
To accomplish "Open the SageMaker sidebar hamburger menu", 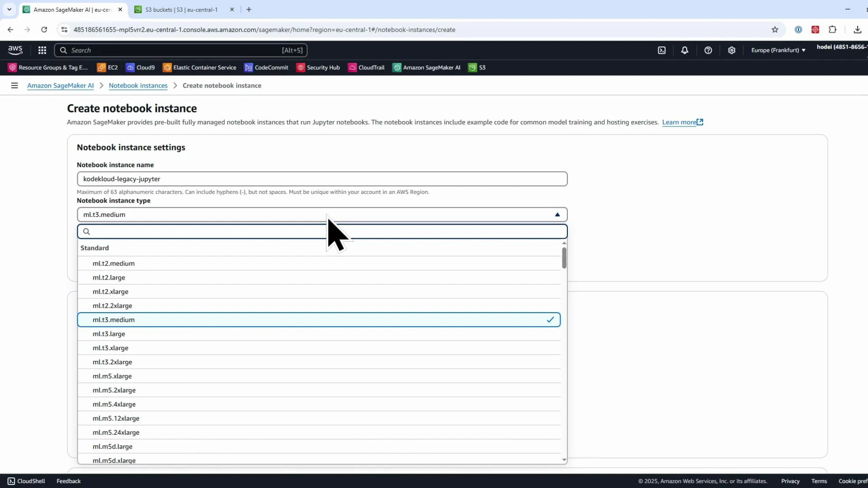I will 14,85.
